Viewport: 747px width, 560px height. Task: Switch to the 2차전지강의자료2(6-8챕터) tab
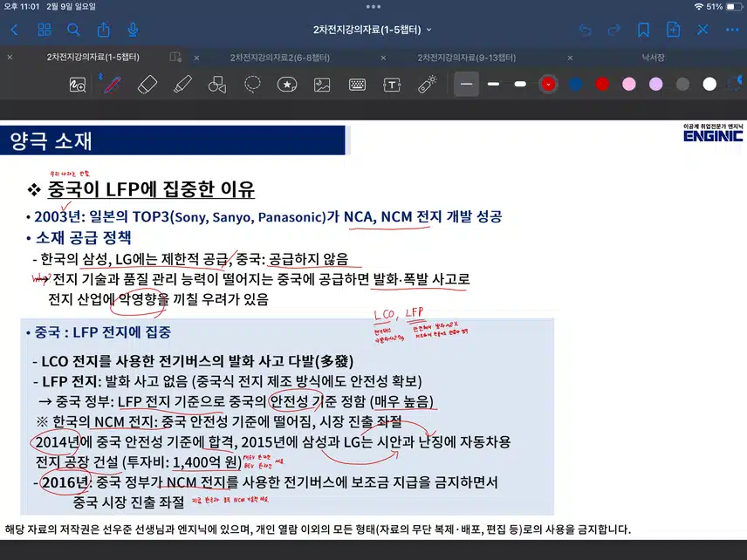click(x=280, y=58)
